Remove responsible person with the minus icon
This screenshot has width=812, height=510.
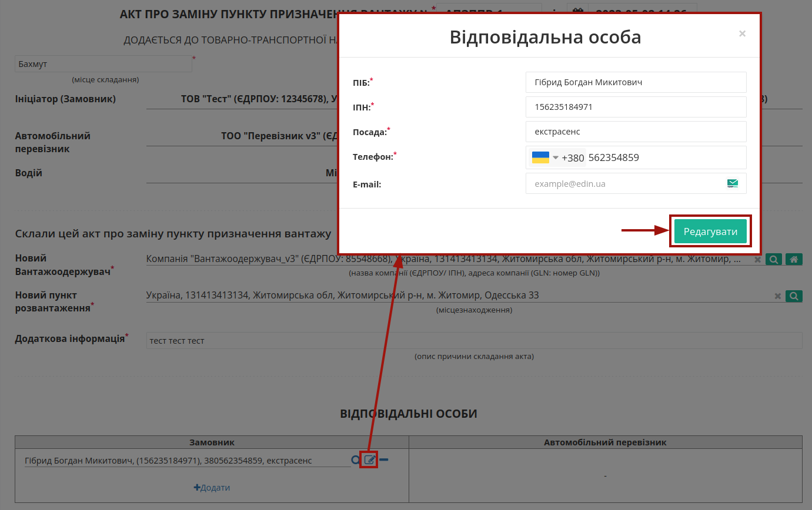(x=383, y=459)
